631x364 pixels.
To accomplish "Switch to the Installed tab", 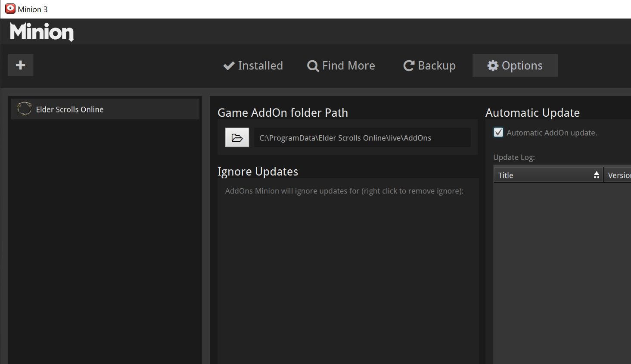I will (253, 65).
